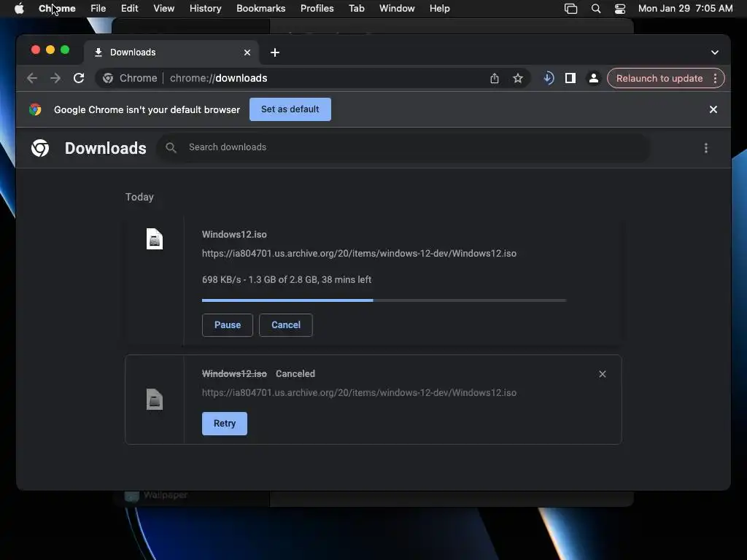Viewport: 747px width, 560px height.
Task: Open the Bookmarks menu
Action: click(x=260, y=9)
